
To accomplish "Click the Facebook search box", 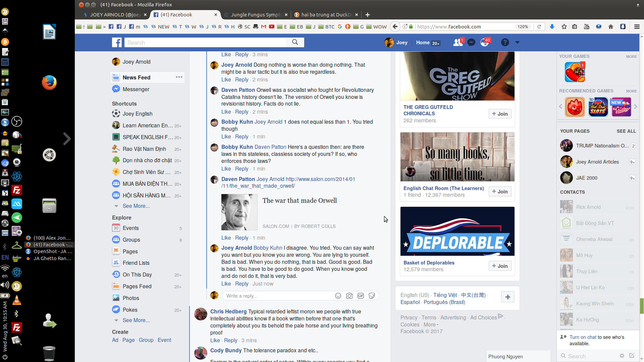I will point(205,42).
